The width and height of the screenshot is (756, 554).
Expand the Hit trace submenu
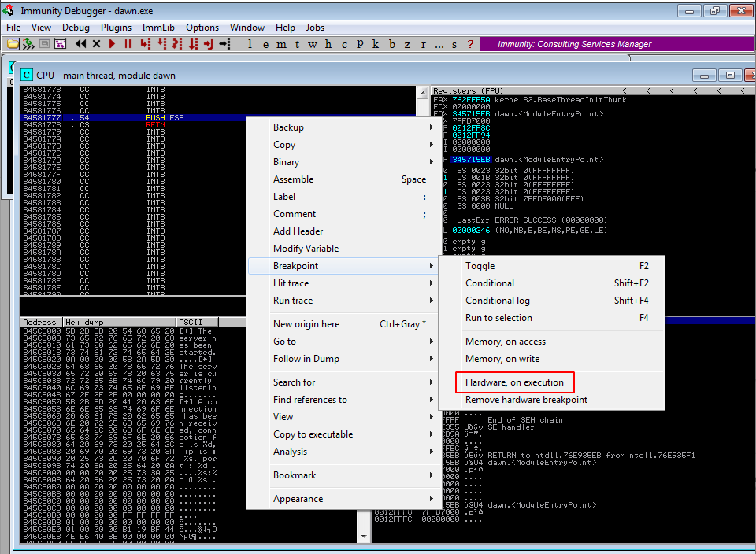pos(343,283)
